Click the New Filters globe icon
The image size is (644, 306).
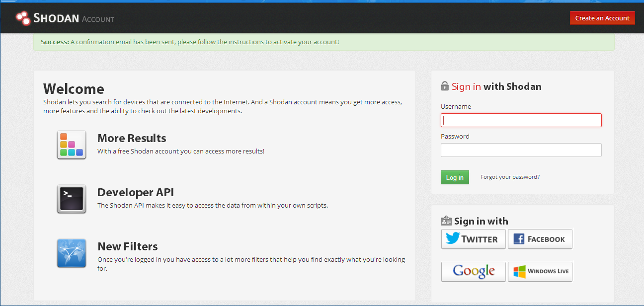[72, 253]
